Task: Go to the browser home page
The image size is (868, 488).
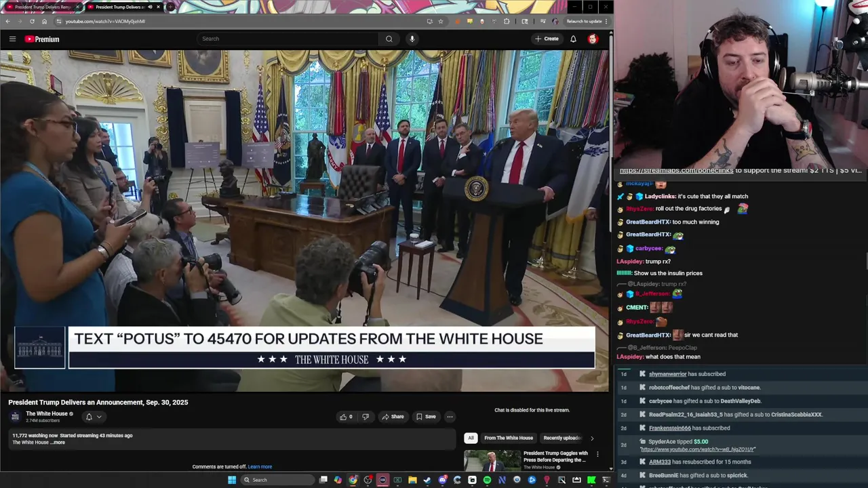Action: pyautogui.click(x=44, y=21)
